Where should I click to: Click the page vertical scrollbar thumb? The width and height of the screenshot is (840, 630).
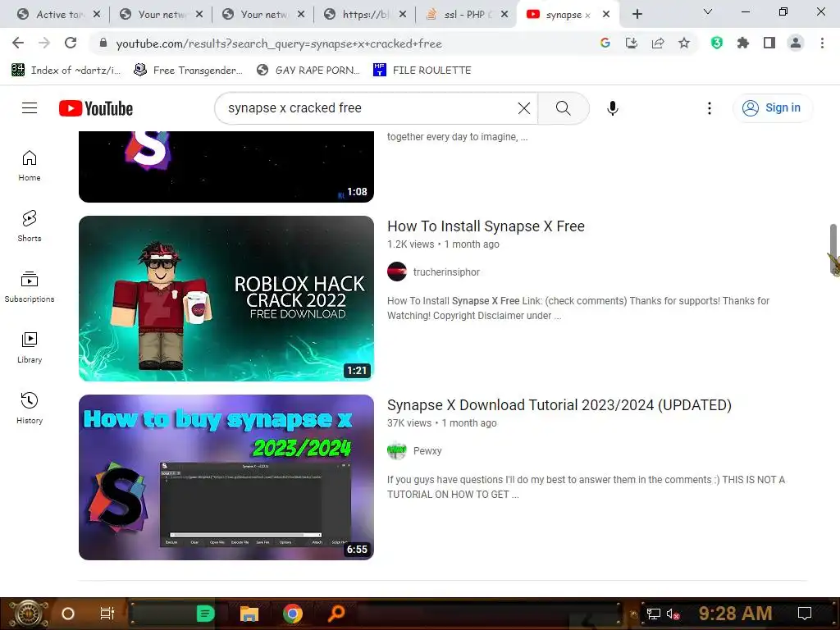point(833,249)
